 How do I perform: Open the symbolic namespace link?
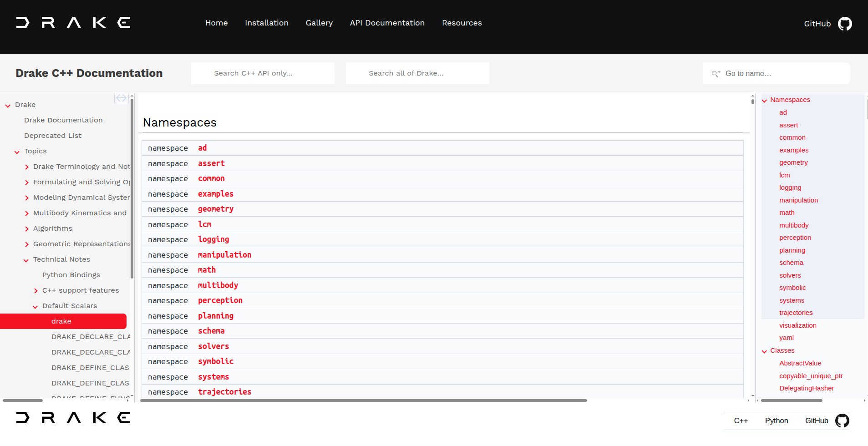[216, 361]
